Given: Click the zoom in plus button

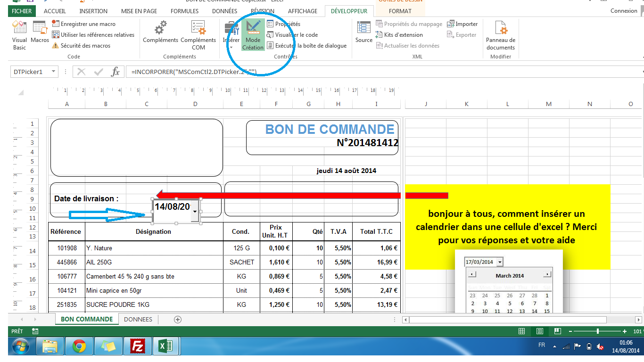Looking at the screenshot, I should pyautogui.click(x=625, y=331).
